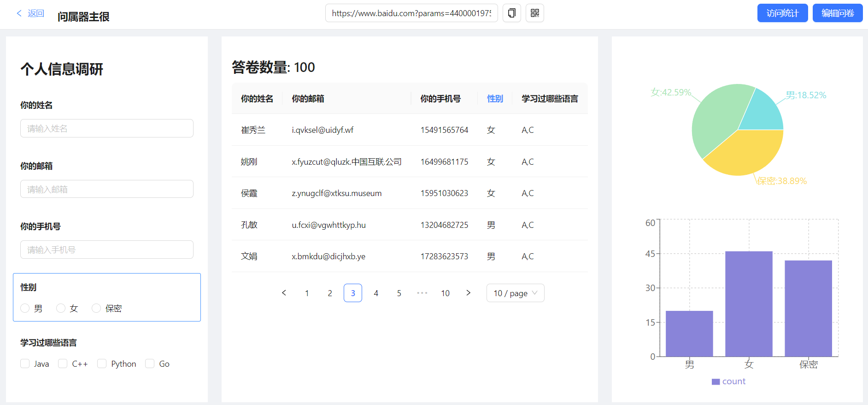Toggle the count legend marker
This screenshot has height=405, width=868.
point(716,381)
